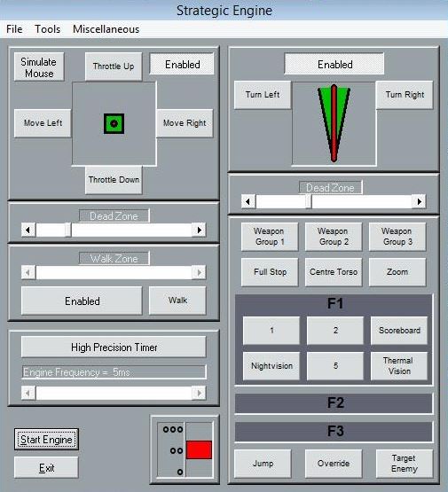Click the Engine Frequency slider track

(x=114, y=394)
